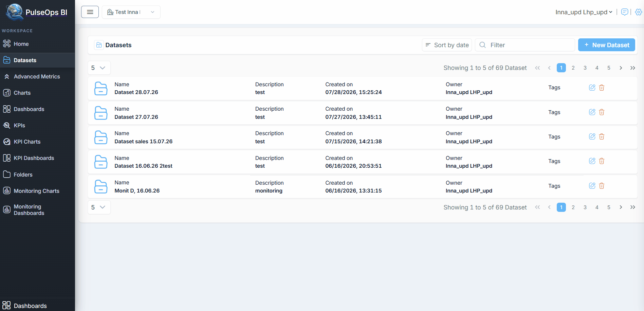Click the PulseOps BI globe logo
Image resolution: width=644 pixels, height=311 pixels.
15,12
